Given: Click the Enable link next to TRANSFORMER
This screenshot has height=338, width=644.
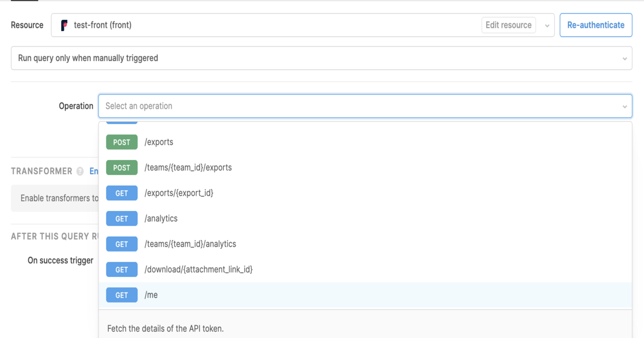Looking at the screenshot, I should point(94,171).
